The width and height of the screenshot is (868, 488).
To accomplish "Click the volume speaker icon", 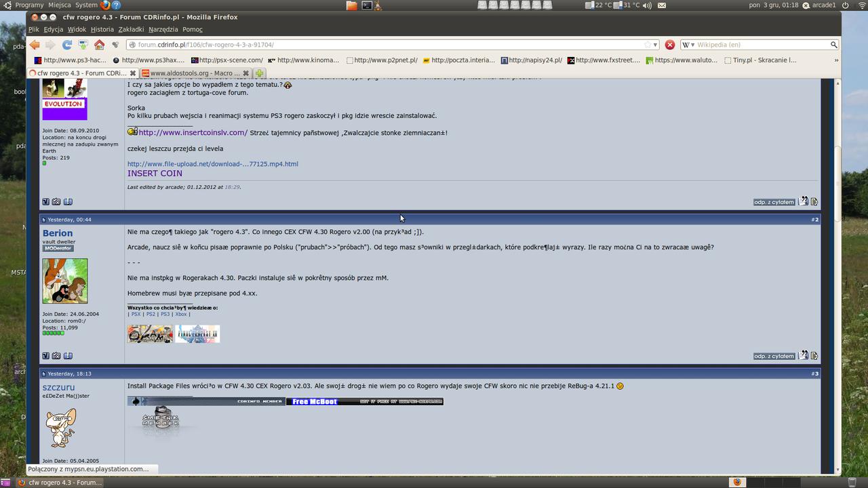I will click(x=647, y=5).
